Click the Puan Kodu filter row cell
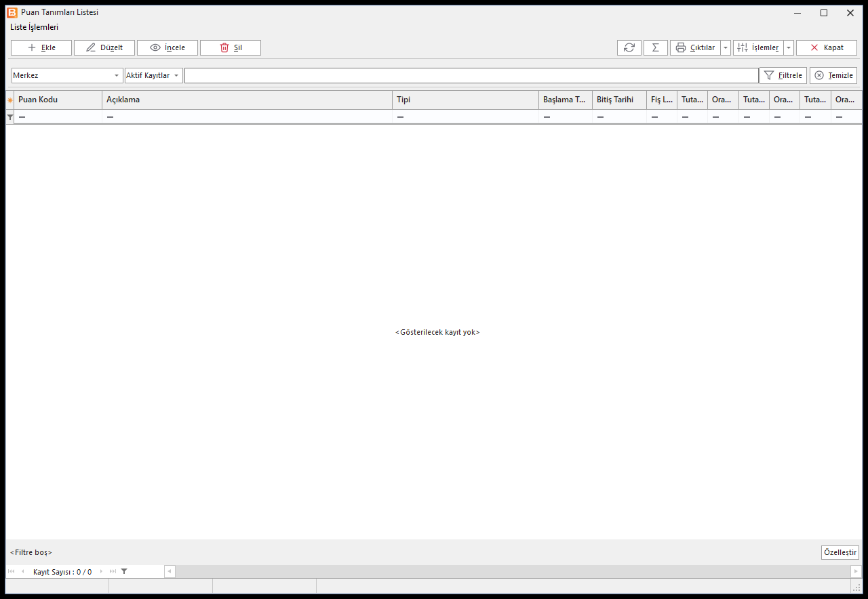The height and width of the screenshot is (599, 868). point(58,117)
